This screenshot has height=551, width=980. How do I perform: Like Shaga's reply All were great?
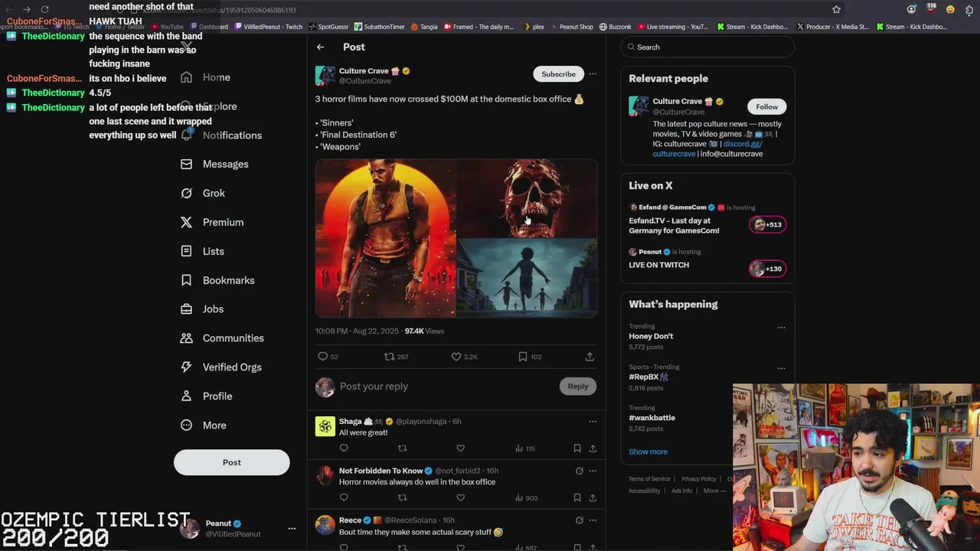pyautogui.click(x=460, y=448)
